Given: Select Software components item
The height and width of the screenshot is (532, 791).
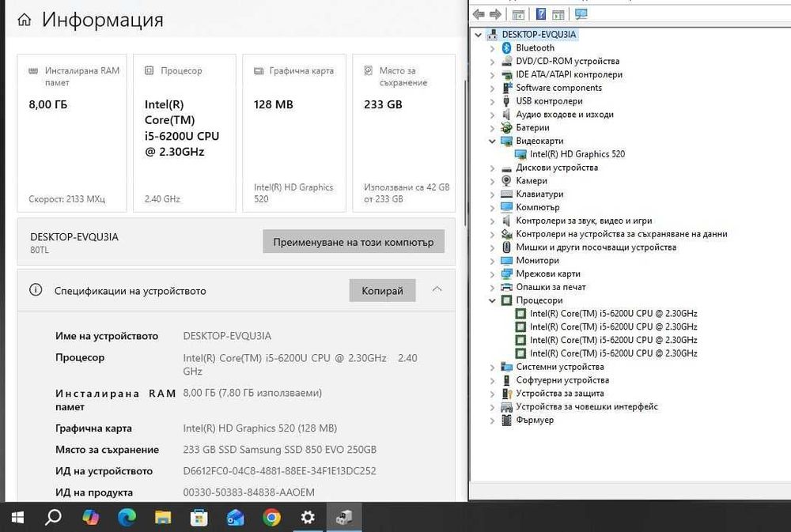Looking at the screenshot, I should 558,88.
